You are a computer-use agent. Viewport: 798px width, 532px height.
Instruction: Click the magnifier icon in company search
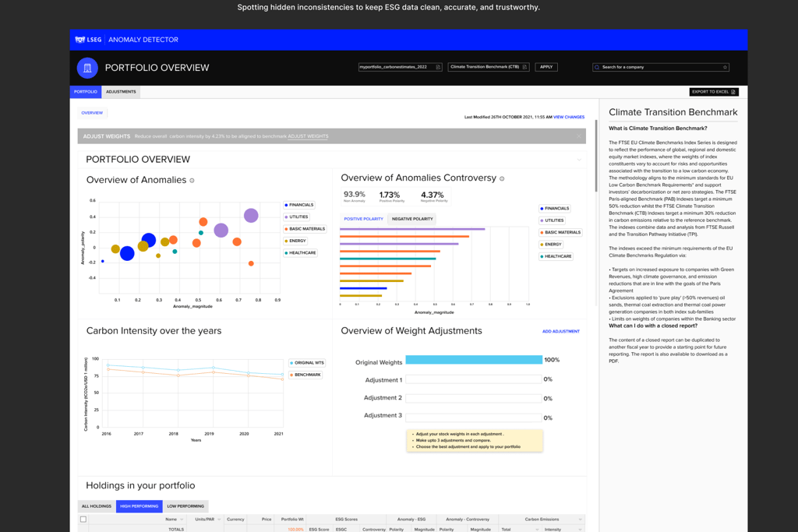tap(597, 67)
